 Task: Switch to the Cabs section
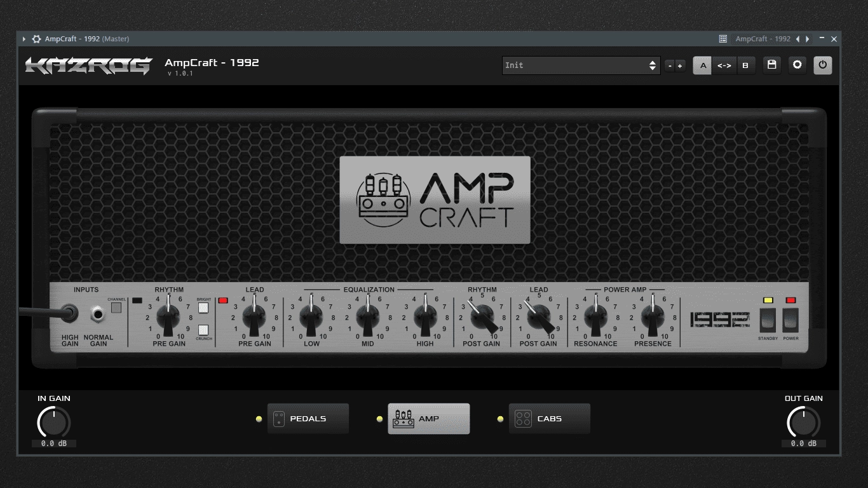550,419
